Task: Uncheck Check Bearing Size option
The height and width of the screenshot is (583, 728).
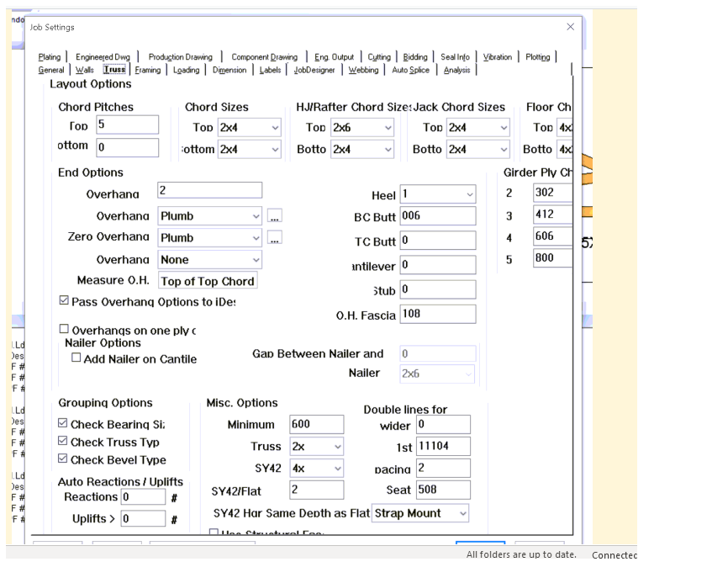Action: pos(64,424)
